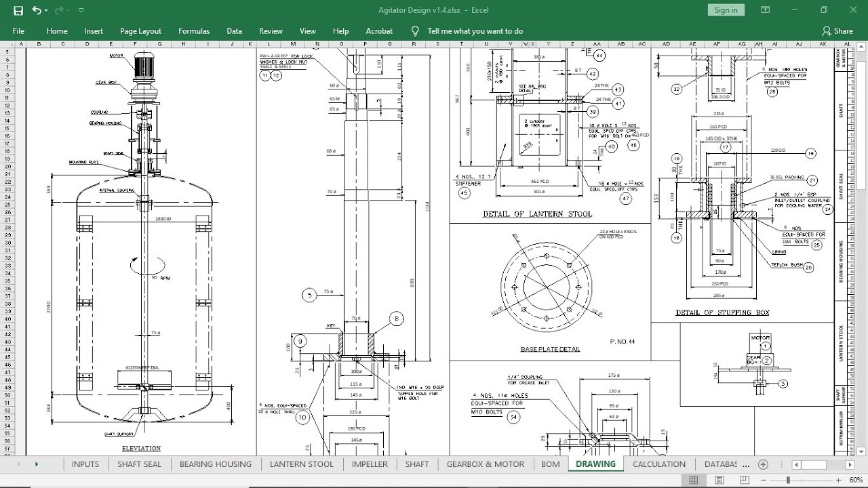
Task: Switch to Normal view icon
Action: coord(693,480)
